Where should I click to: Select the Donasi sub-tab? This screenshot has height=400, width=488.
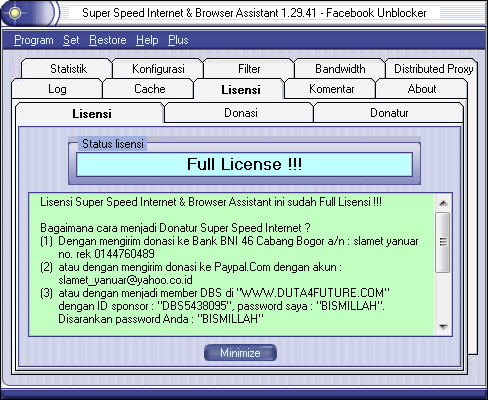click(x=240, y=113)
